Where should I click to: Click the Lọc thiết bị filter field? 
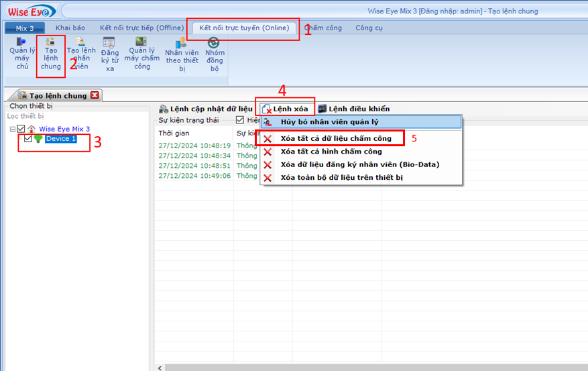[x=77, y=116]
